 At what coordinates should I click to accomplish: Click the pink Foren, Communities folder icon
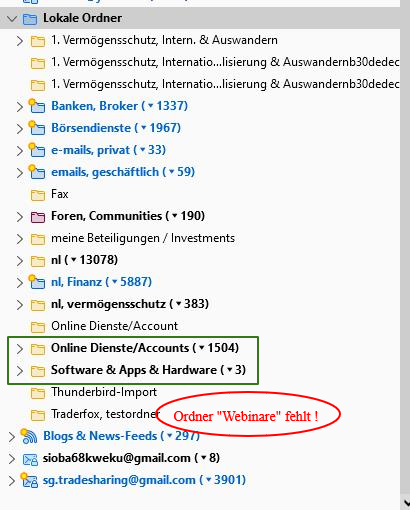coord(38,217)
